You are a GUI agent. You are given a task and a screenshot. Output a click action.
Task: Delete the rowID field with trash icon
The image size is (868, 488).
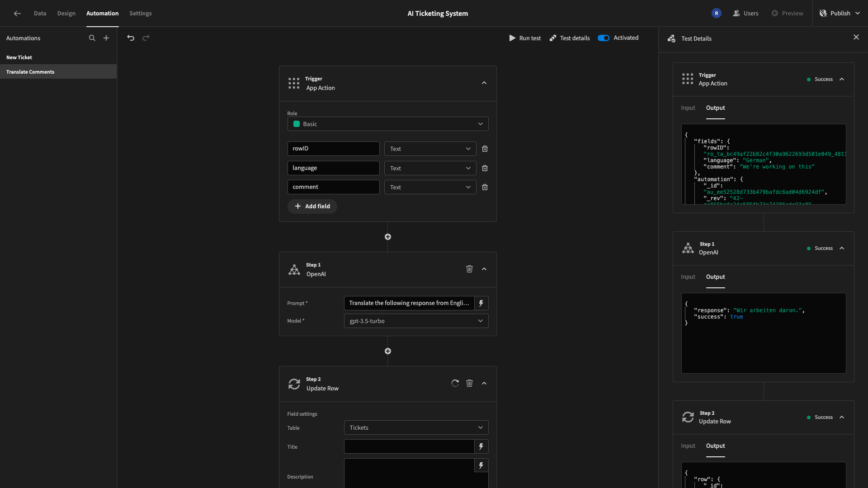tap(485, 149)
